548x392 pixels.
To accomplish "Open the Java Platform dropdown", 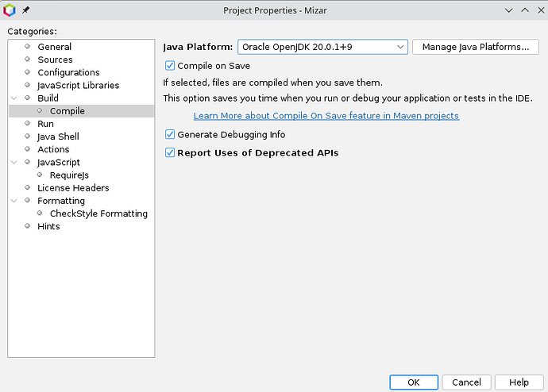I will point(322,47).
